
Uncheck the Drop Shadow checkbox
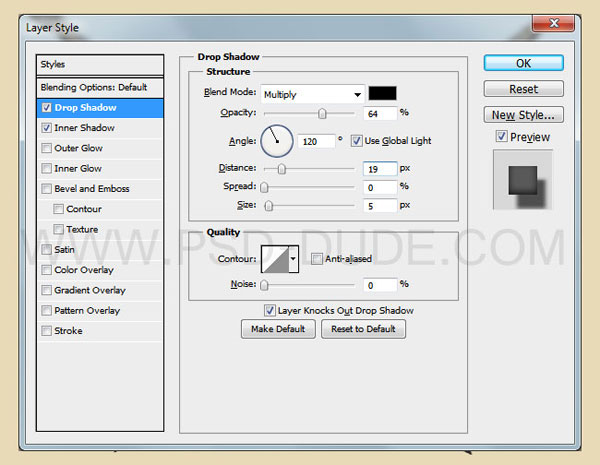tap(46, 108)
